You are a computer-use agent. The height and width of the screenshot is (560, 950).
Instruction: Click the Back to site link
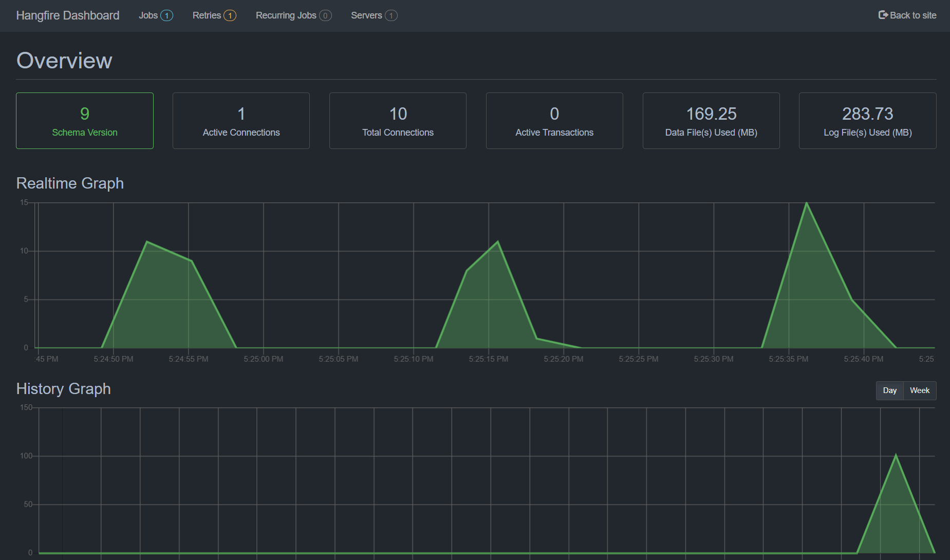(x=912, y=15)
